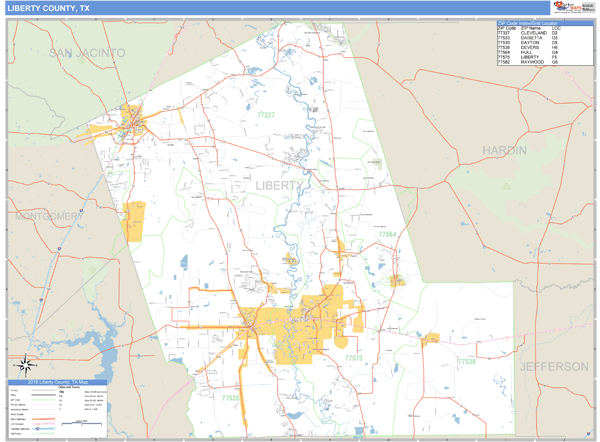This screenshot has height=442, width=600.
Task: Click the orange state highway sample in legend
Action: [x=43, y=419]
